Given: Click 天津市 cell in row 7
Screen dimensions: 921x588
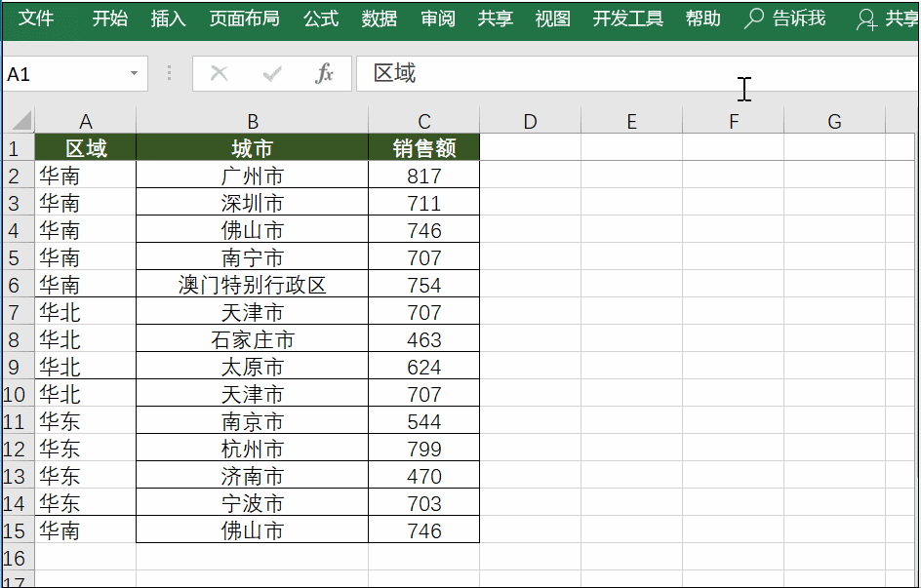Looking at the screenshot, I should coord(253,312).
